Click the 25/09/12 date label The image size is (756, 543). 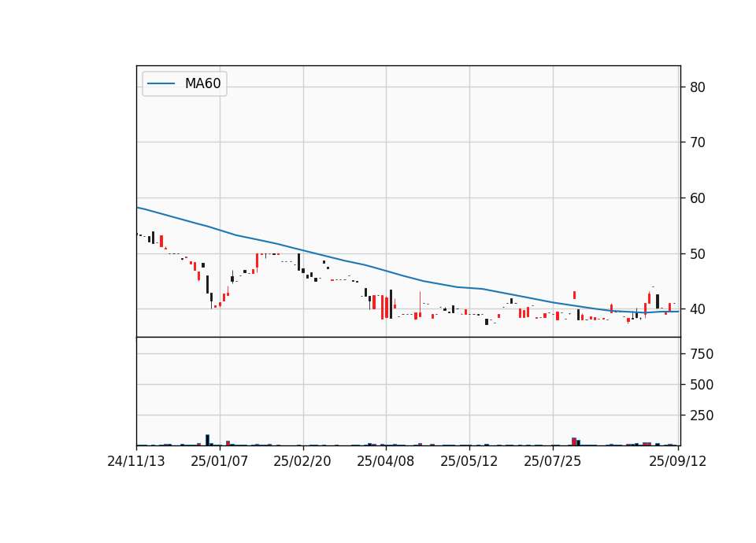[x=678, y=461]
